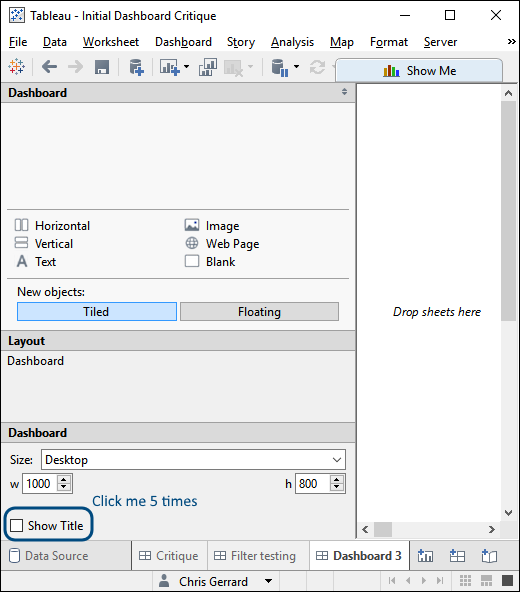Open the Server menu
The image size is (520, 592).
click(x=440, y=42)
